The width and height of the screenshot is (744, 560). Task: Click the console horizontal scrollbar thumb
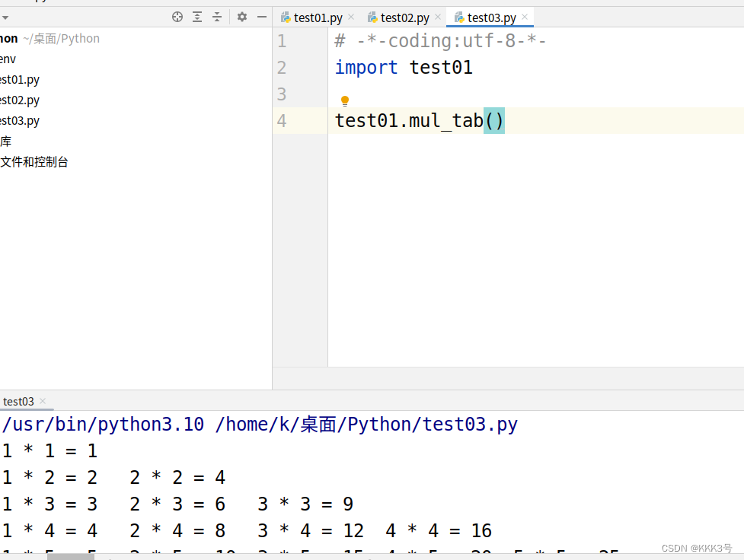point(71,557)
